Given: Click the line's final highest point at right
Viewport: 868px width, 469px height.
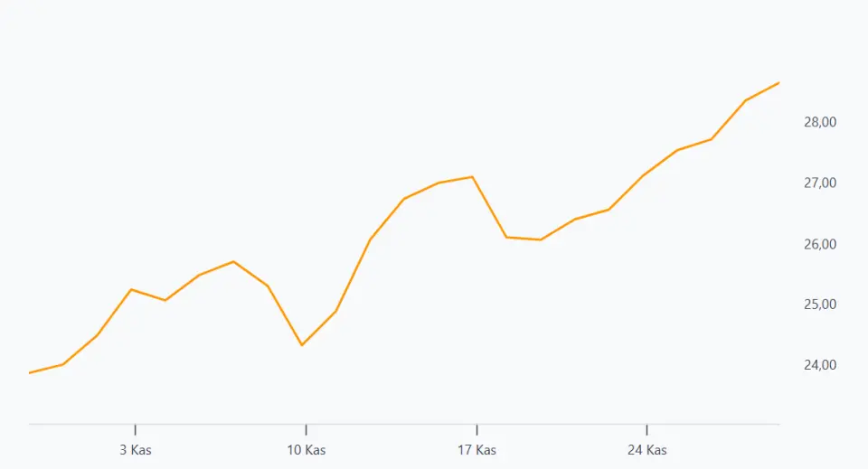Looking at the screenshot, I should point(778,83).
